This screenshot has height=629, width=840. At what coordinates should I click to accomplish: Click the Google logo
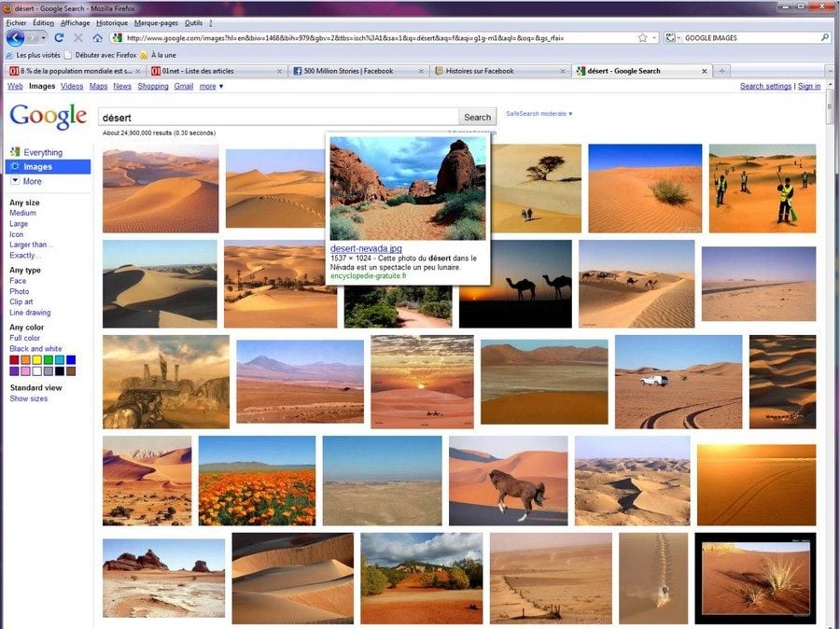coord(48,117)
